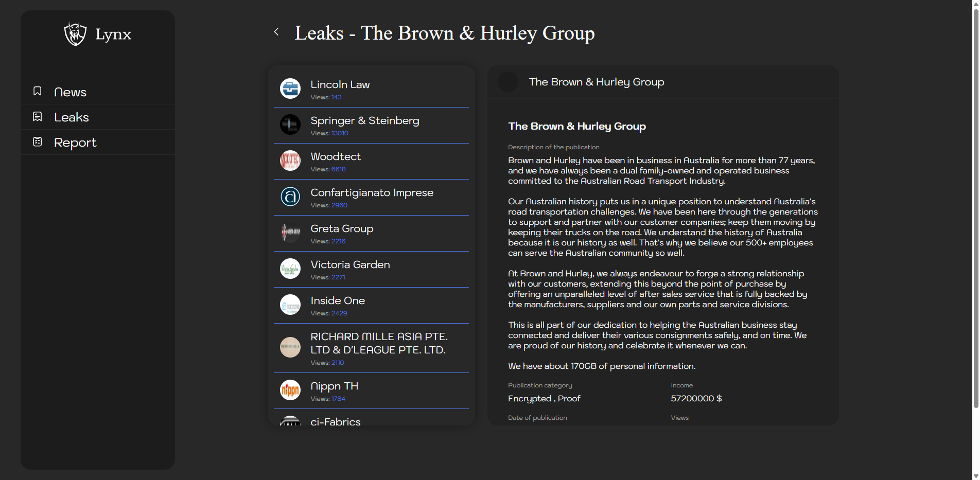The width and height of the screenshot is (980, 480).
Task: Click the News bookmark icon
Action: [38, 91]
